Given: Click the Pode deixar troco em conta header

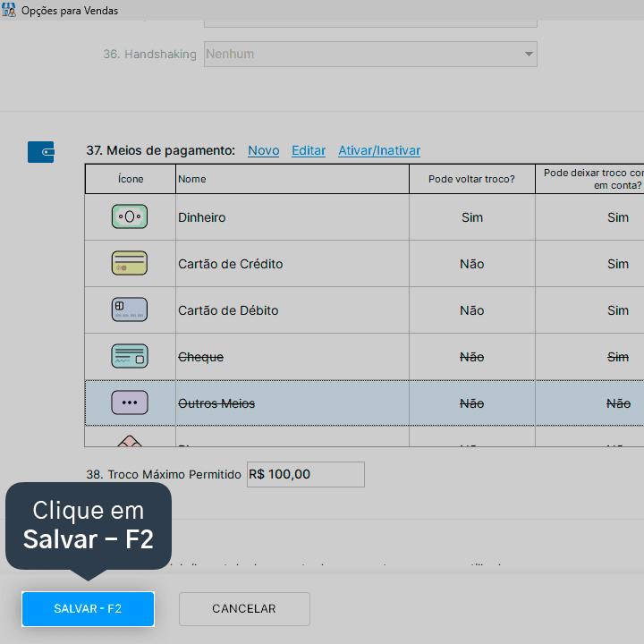Looking at the screenshot, I should (590, 179).
